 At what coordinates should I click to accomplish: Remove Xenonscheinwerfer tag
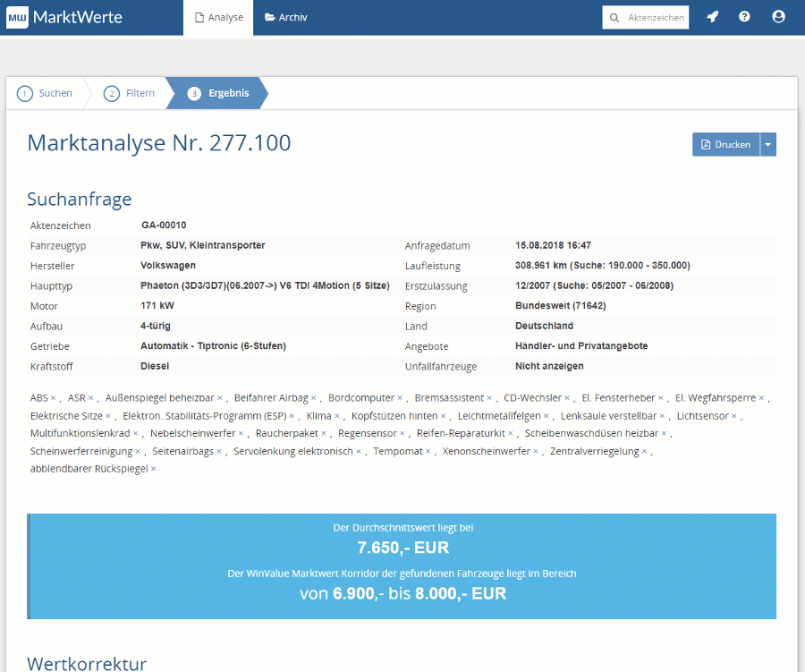point(536,452)
